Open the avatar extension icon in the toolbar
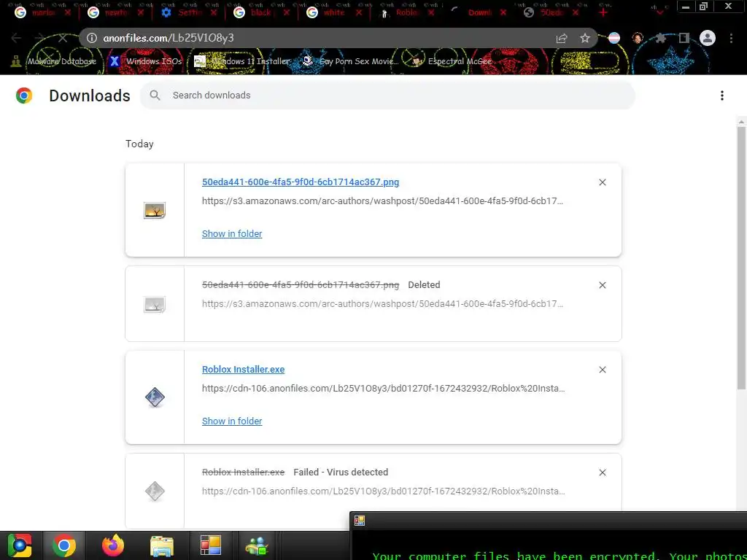The width and height of the screenshot is (747, 560). (638, 38)
